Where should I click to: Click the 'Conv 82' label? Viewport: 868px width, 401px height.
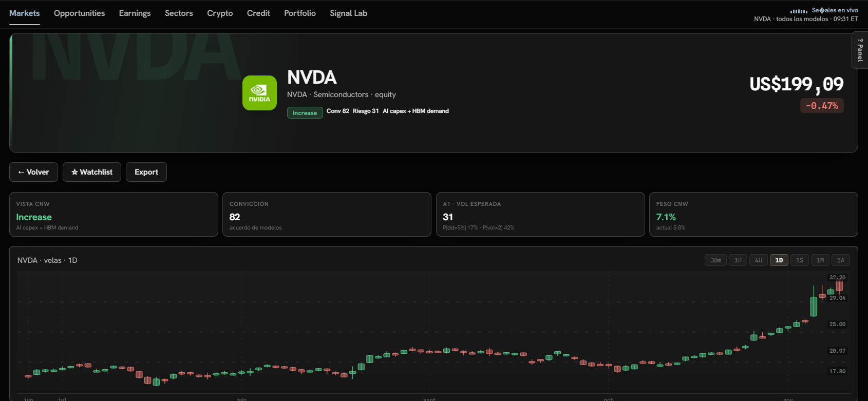point(338,111)
